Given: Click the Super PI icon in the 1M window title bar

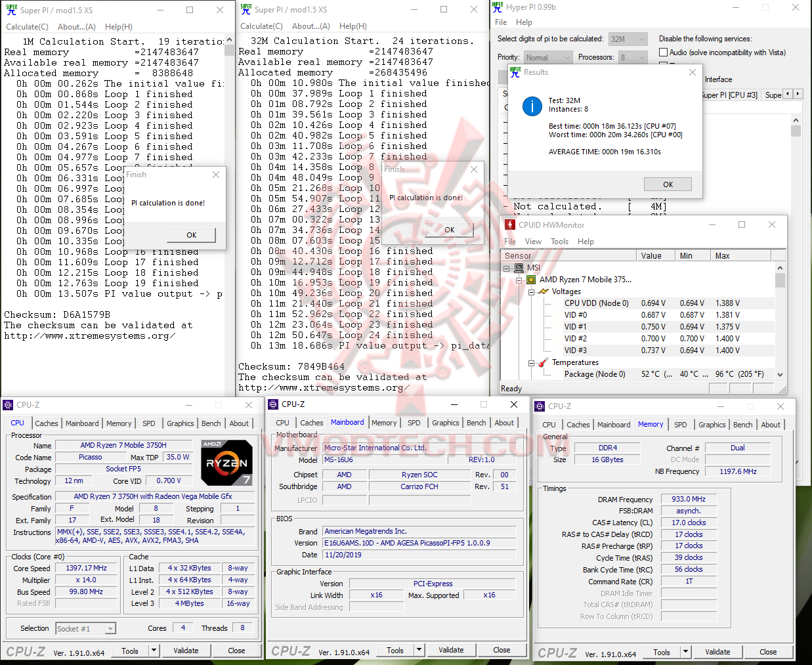Looking at the screenshot, I should 11,9.
